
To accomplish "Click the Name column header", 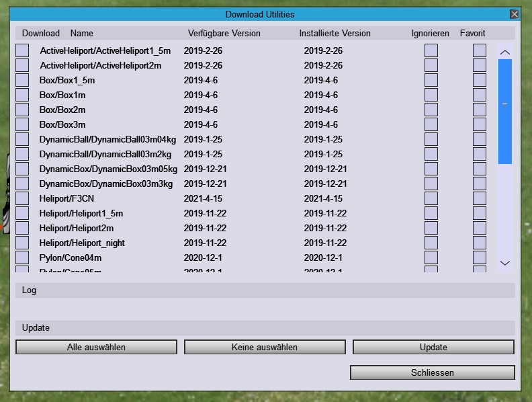I will (82, 33).
